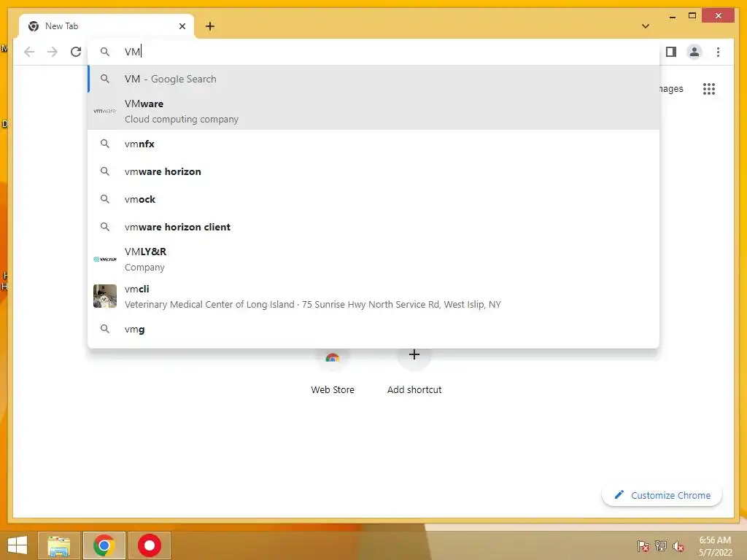747x560 pixels.
Task: Select the 'vmware horizon client' suggestion
Action: point(373,227)
